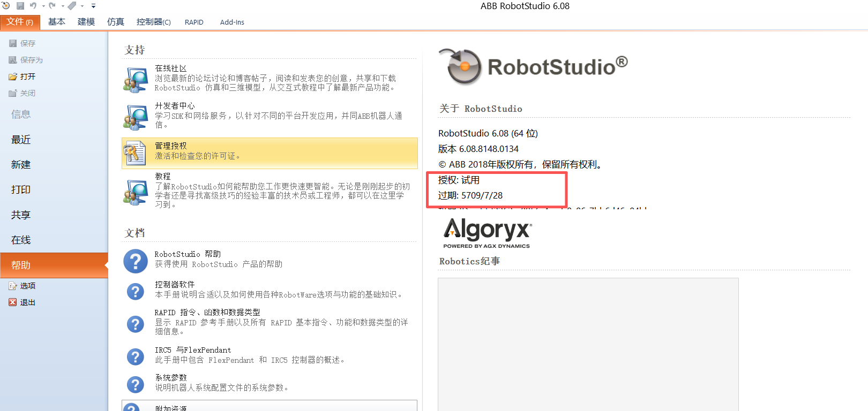Viewport: 868px width, 411px height.
Task: Click the options document icon beside 选项
Action: (13, 286)
